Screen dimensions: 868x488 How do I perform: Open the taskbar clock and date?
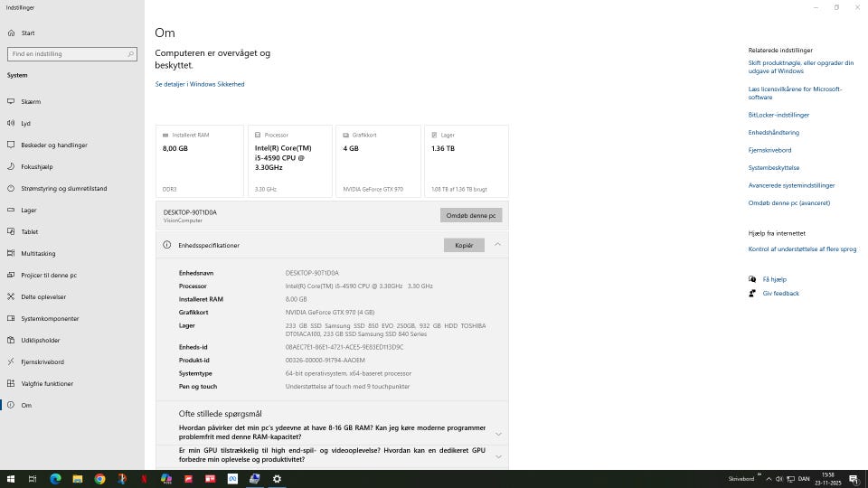click(828, 479)
